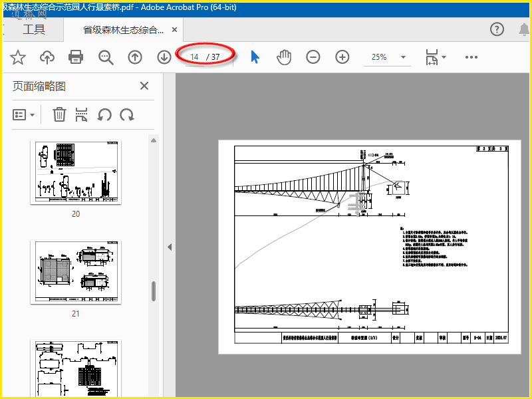532x399 pixels.
Task: Add file to starred with star icon
Action: (x=18, y=57)
